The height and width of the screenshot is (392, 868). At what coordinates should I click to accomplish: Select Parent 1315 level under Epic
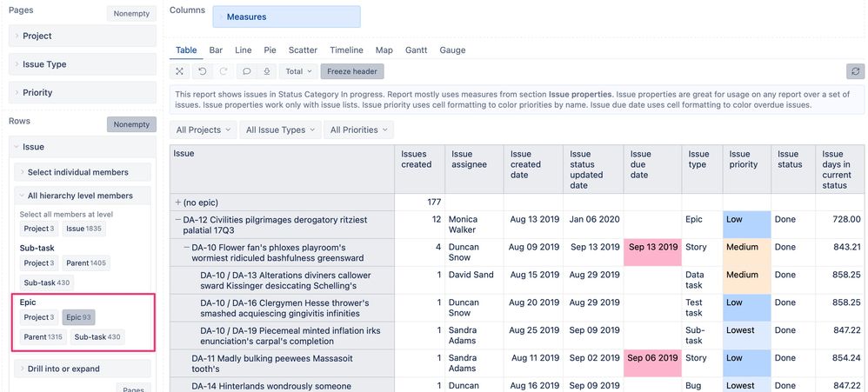[x=43, y=337]
